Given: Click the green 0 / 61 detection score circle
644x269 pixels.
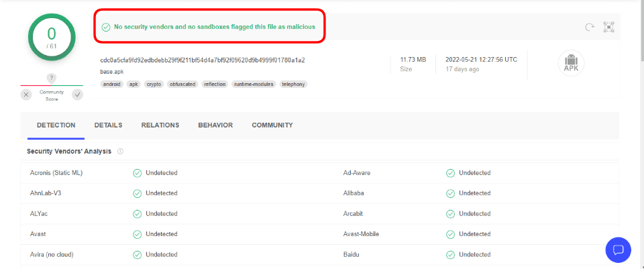Looking at the screenshot, I should pyautogui.click(x=52, y=37).
